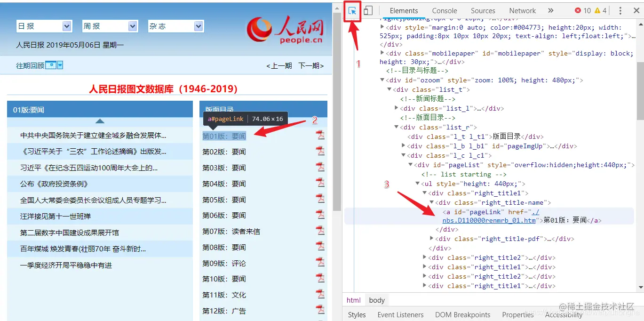644x321 pixels.
Task: Expand the mobilepaper div node
Action: [x=382, y=53]
